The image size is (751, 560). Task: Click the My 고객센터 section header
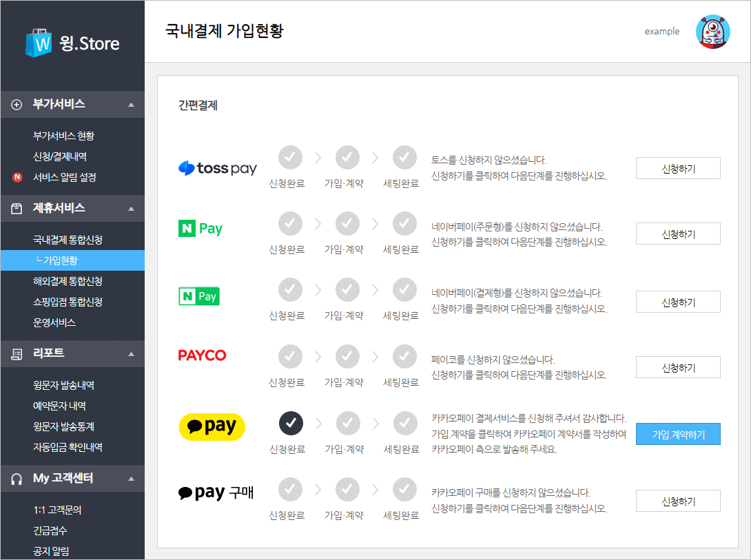[x=72, y=479]
